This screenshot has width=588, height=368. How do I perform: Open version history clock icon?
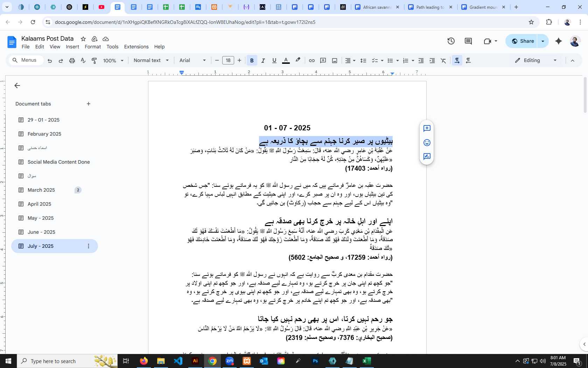click(451, 41)
